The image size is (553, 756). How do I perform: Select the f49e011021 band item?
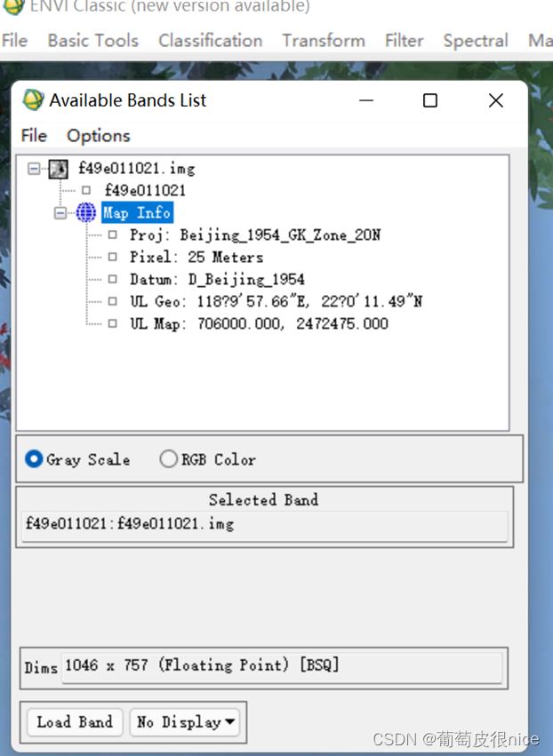click(145, 190)
